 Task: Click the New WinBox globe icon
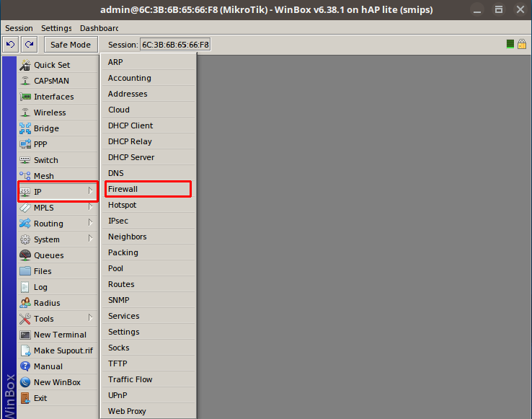point(25,382)
